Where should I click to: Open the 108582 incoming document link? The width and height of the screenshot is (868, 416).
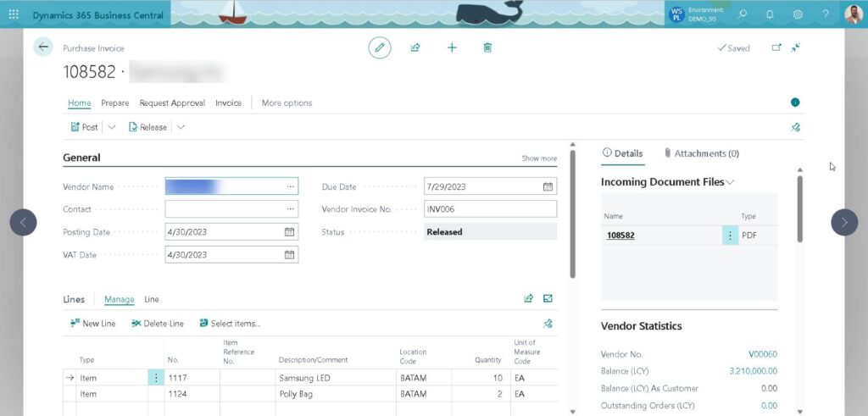pyautogui.click(x=620, y=236)
